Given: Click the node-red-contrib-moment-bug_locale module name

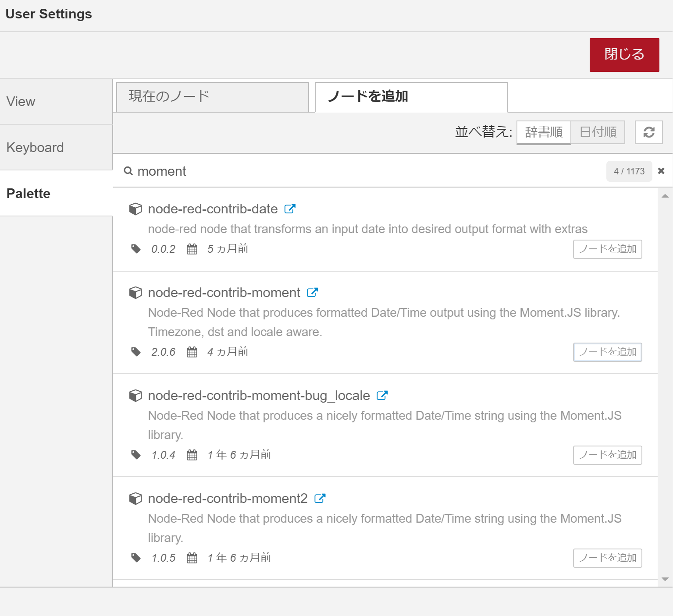Looking at the screenshot, I should coord(259,396).
